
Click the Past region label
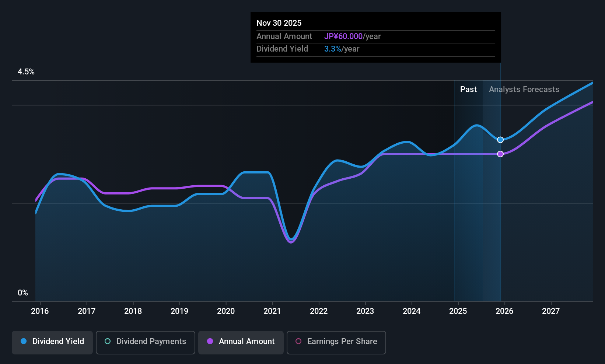tap(468, 90)
